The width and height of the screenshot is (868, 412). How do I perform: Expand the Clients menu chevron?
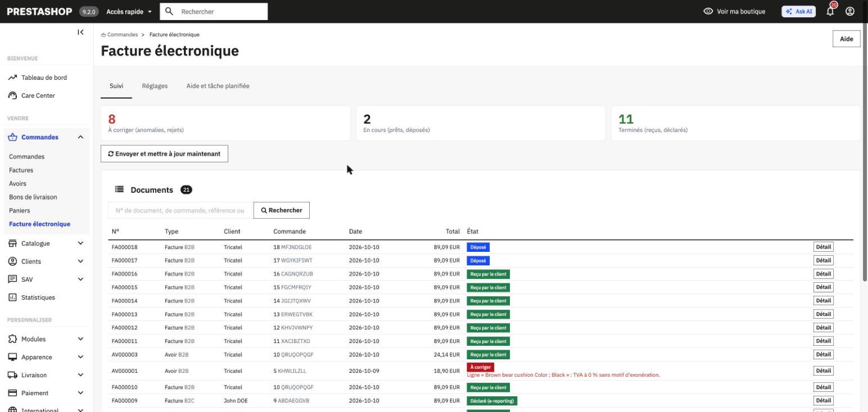[80, 262]
